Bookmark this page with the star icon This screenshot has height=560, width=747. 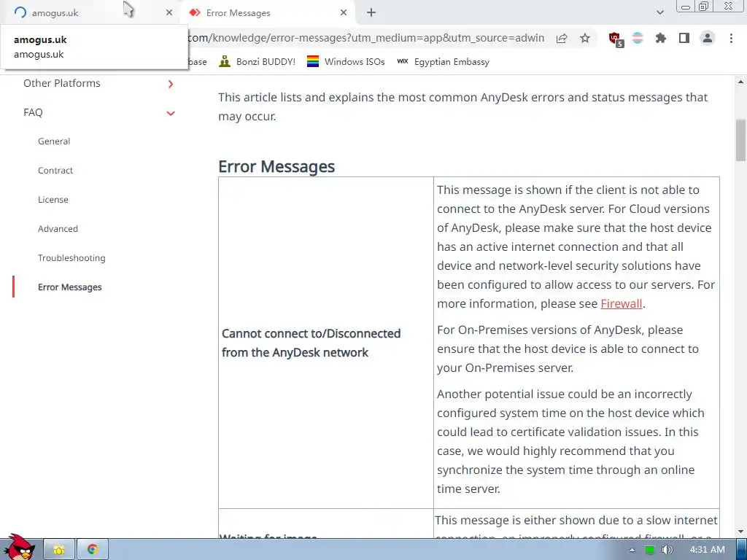585,38
